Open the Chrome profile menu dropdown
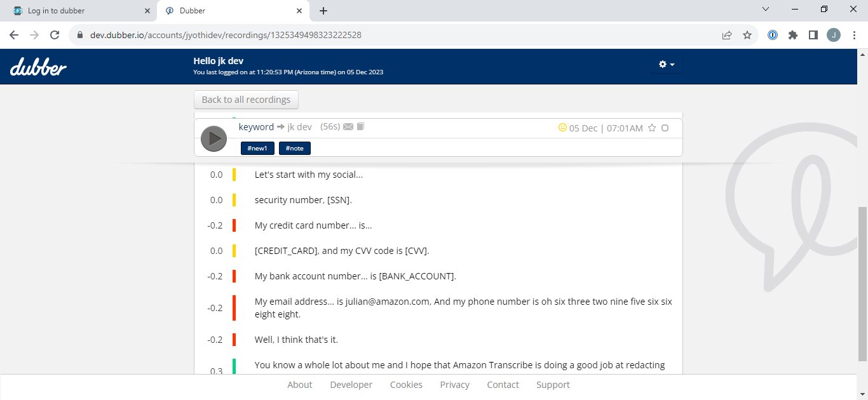The image size is (868, 400). (x=833, y=35)
